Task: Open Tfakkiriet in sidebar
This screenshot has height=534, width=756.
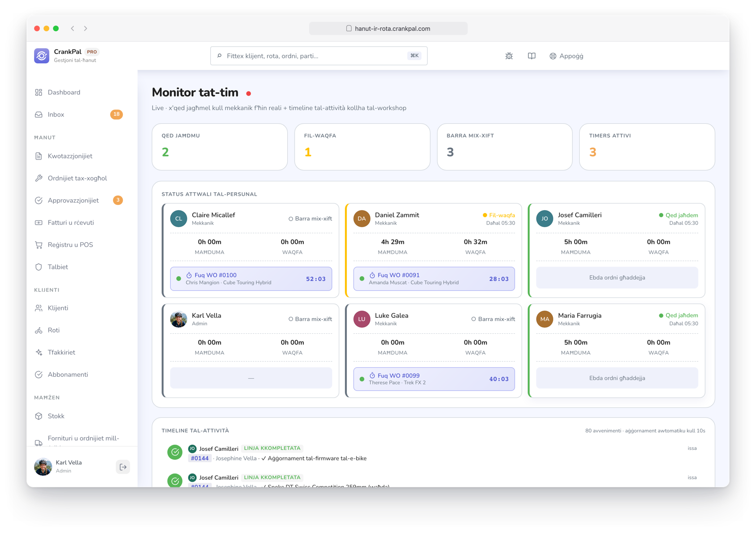Action: 78,352
